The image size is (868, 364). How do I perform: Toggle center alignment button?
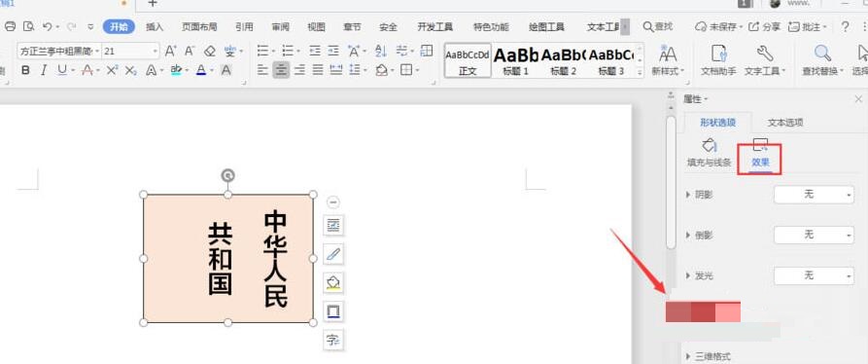pos(281,70)
